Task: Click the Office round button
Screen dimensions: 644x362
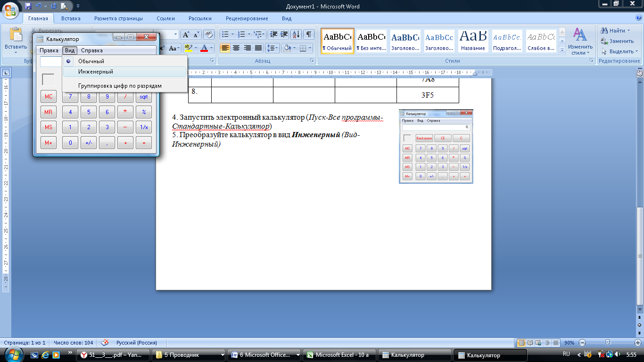Action: point(10,10)
